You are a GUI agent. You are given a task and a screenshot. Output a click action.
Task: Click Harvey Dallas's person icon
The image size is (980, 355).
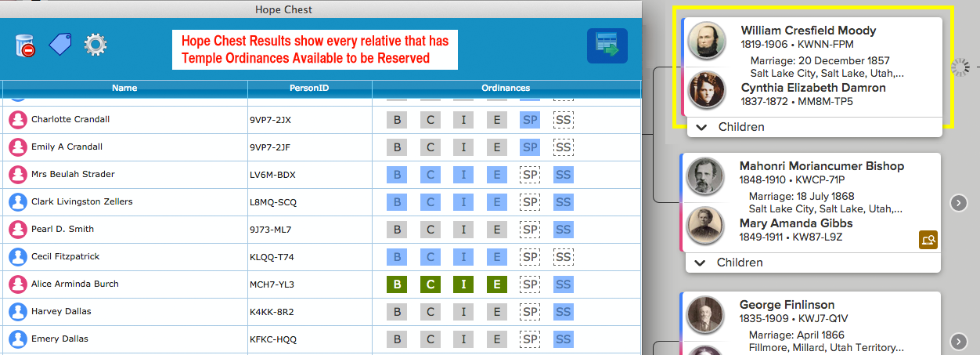[x=17, y=312]
